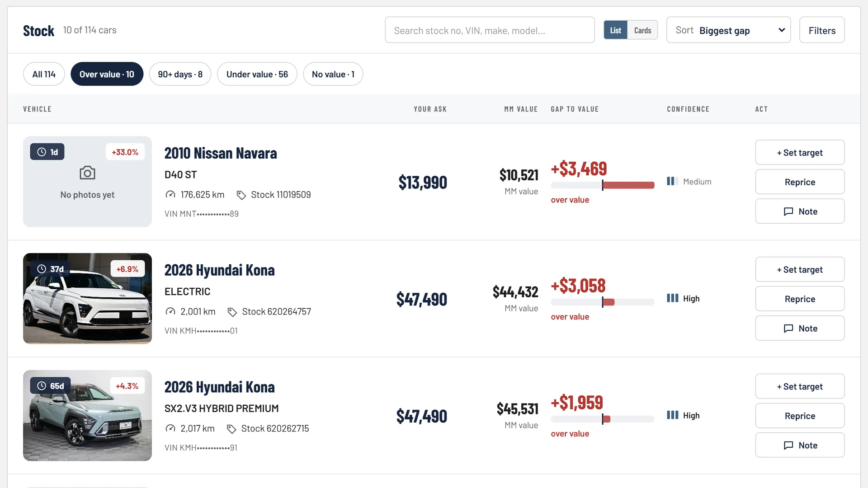
Task: Set target for the Kona Hybrid Premium
Action: pyautogui.click(x=800, y=387)
